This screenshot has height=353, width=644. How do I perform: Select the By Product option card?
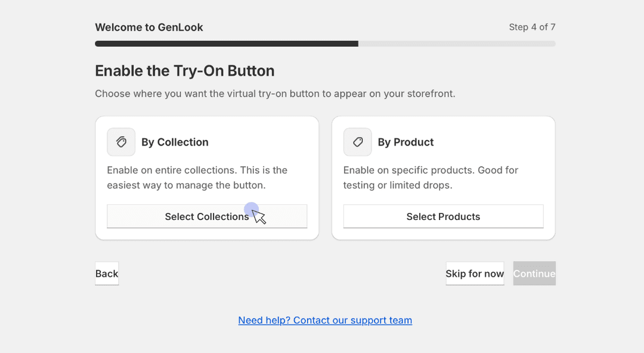click(x=443, y=178)
